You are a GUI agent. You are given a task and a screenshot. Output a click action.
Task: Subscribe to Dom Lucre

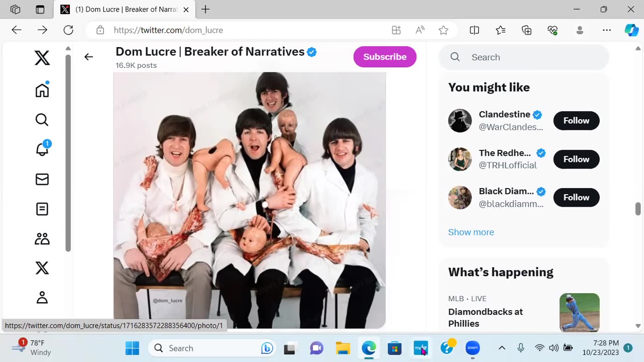tap(385, 57)
